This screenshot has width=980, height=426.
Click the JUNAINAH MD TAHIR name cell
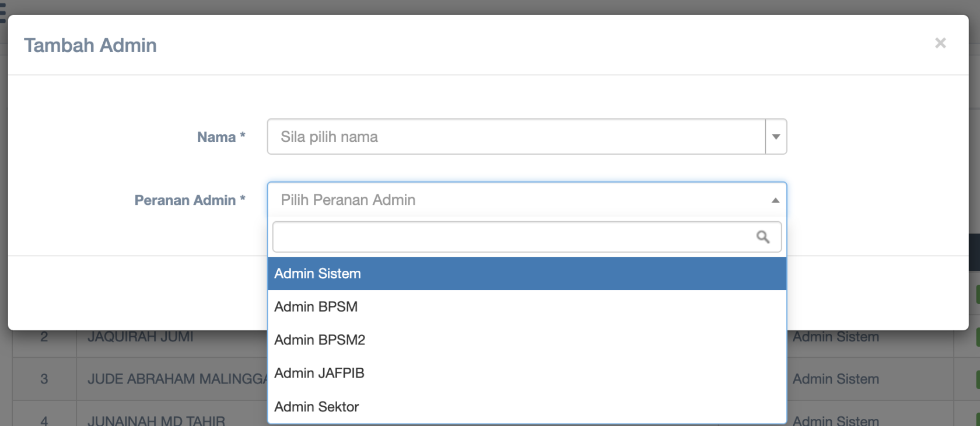tap(156, 420)
